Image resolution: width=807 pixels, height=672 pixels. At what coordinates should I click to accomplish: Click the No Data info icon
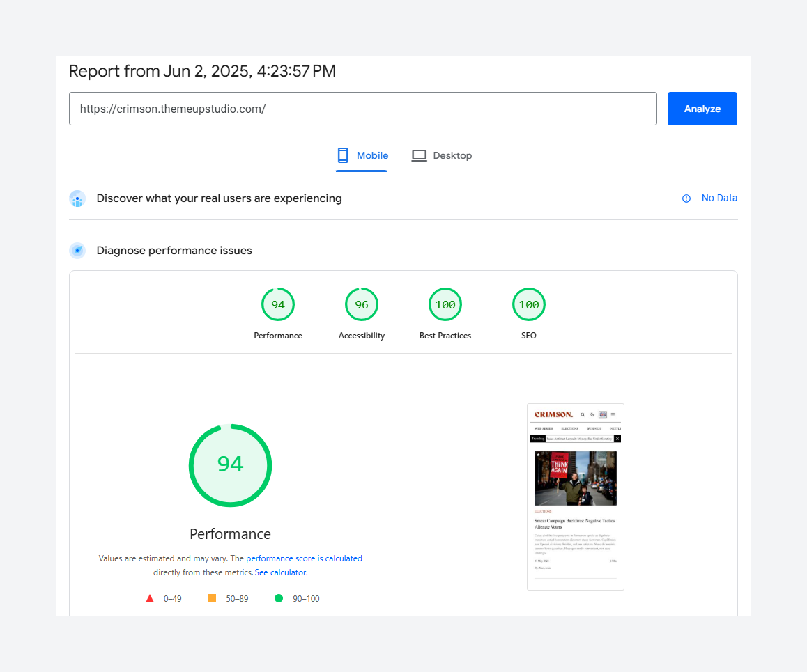[x=686, y=198]
